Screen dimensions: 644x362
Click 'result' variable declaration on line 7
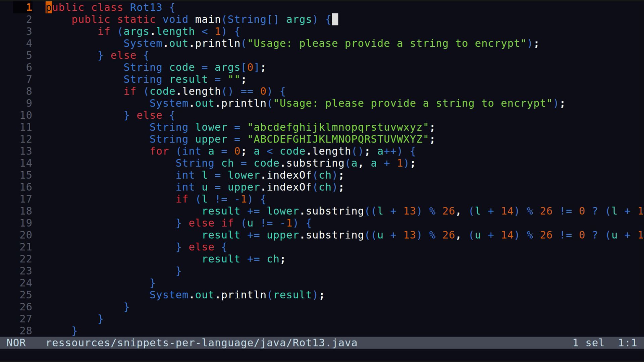click(189, 79)
